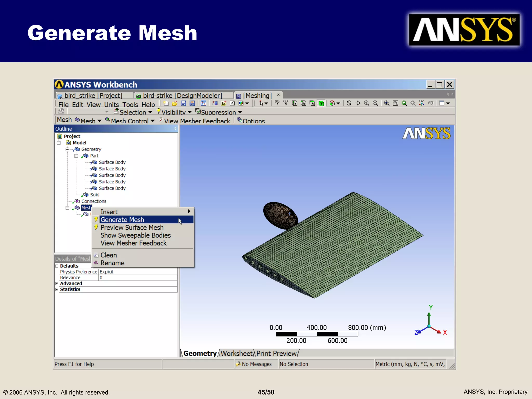Select the Connections tree item
532x399 pixels.
94,201
